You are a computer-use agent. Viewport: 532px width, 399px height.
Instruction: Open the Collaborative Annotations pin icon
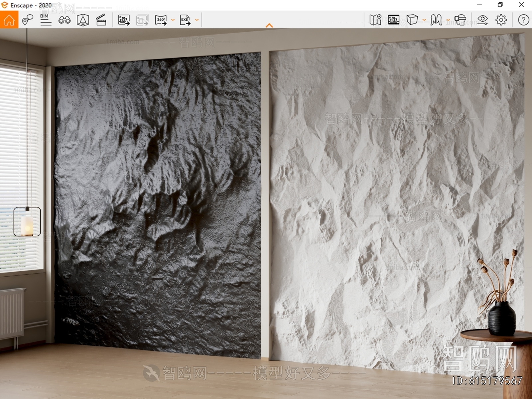28,20
